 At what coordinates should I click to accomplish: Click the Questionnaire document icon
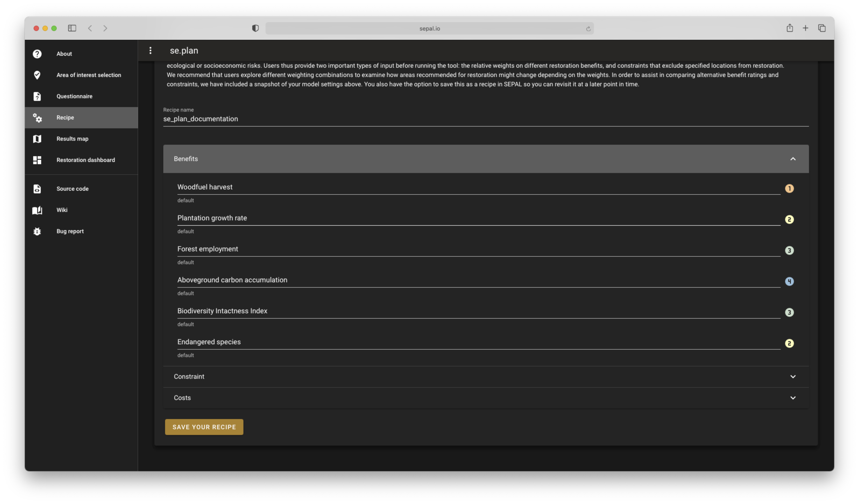pos(37,96)
